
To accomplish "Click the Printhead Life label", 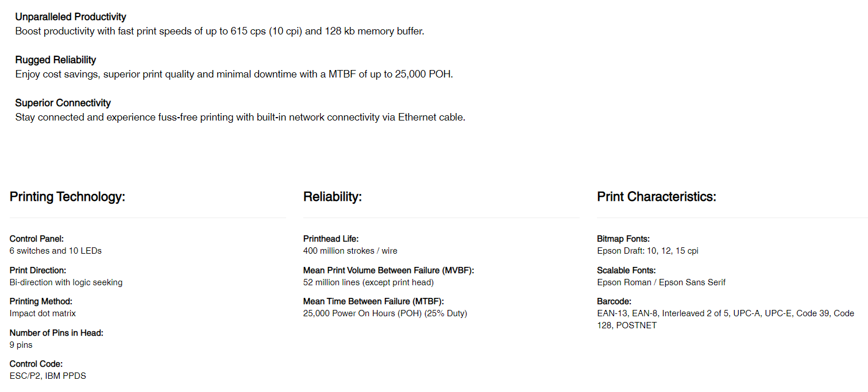I will click(x=331, y=239).
